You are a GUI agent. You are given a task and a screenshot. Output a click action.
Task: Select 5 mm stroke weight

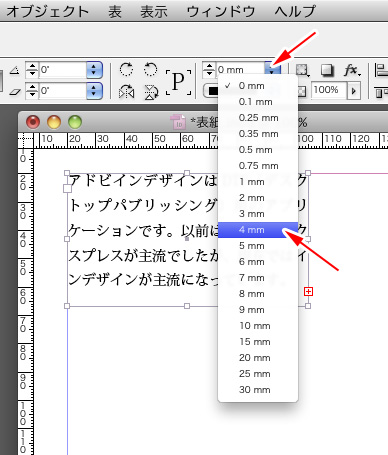[258, 246]
